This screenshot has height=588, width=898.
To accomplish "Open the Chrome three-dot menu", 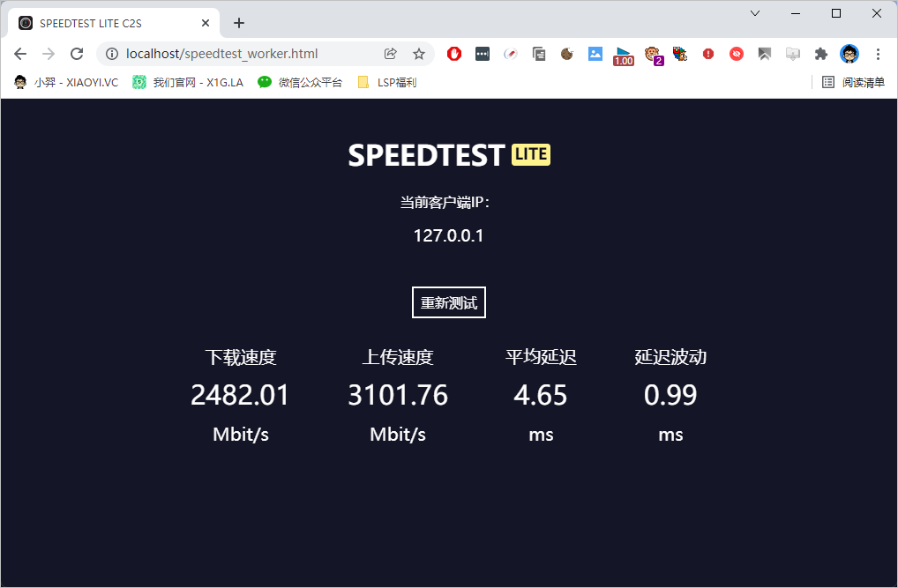I will click(878, 54).
